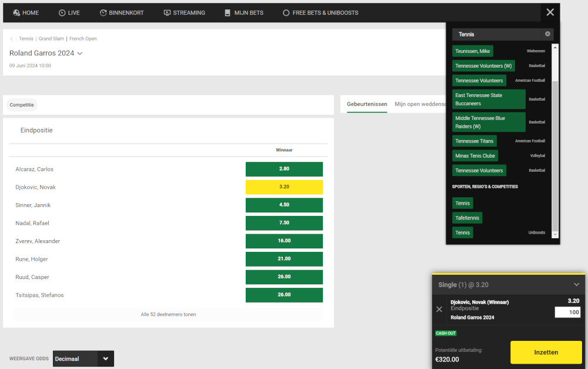The image size is (588, 369).
Task: Click Tennis breadcrumb link
Action: click(26, 39)
